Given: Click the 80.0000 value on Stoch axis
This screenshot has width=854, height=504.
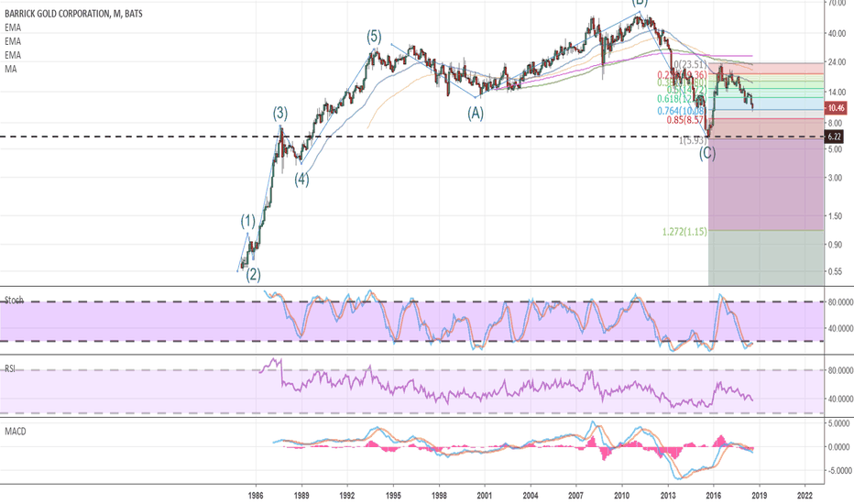Looking at the screenshot, I should point(839,301).
